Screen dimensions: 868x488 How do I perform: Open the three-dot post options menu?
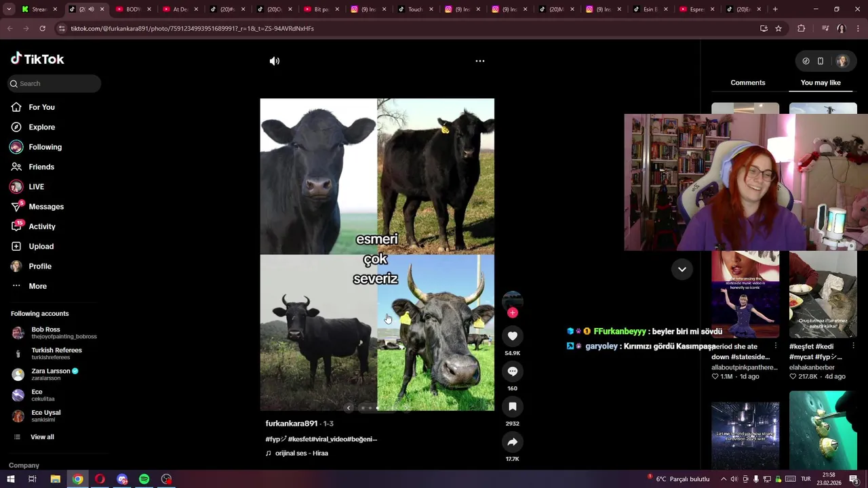coord(480,61)
